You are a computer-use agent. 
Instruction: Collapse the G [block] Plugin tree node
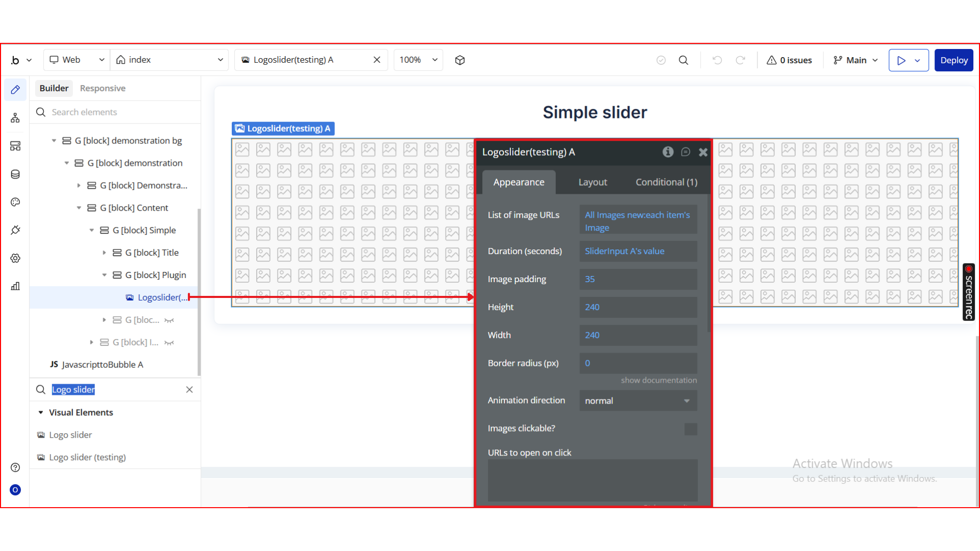[104, 275]
